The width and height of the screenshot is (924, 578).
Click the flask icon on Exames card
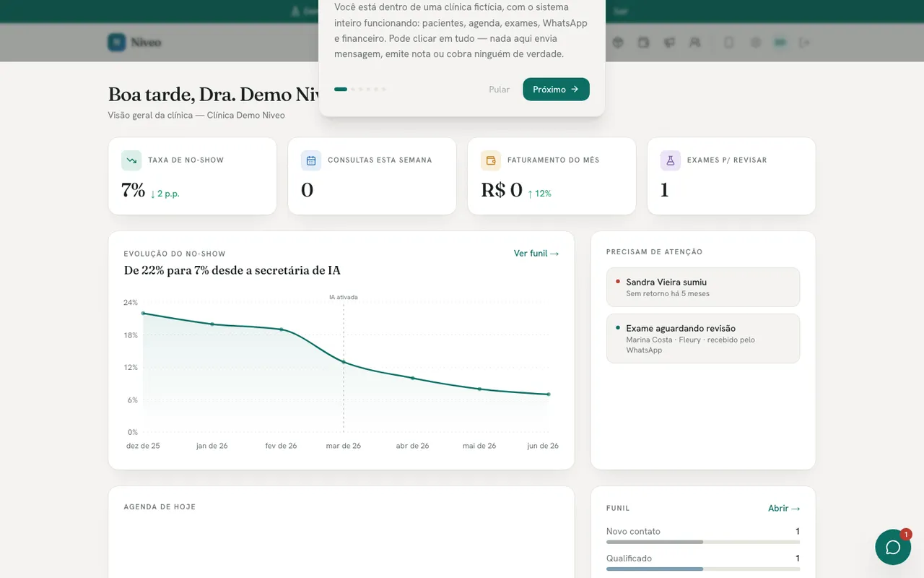[x=671, y=160]
